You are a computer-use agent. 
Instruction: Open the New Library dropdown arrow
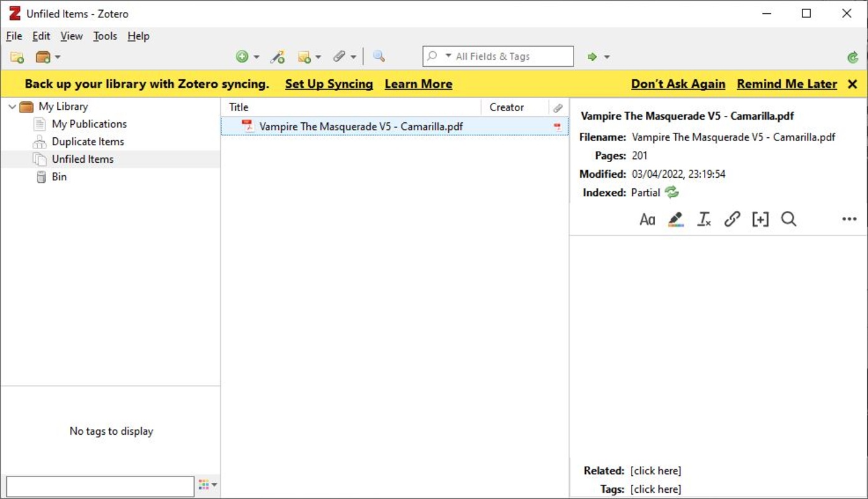pos(57,57)
